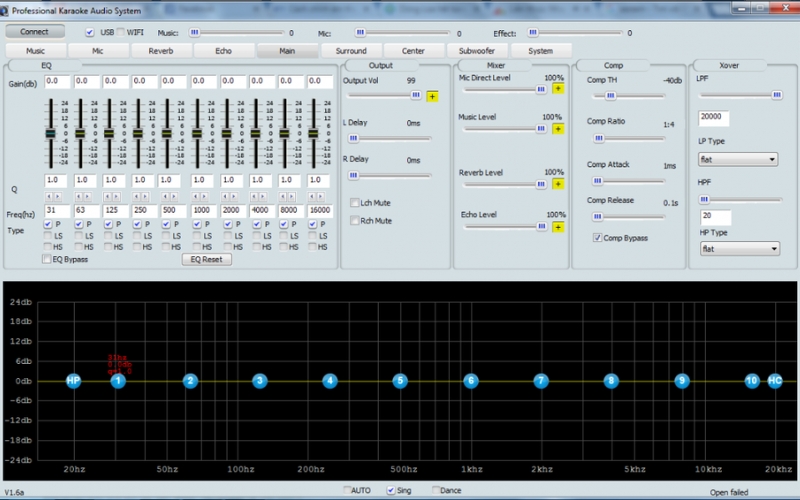Click the Comp TH slider handle
The width and height of the screenshot is (800, 500).
(x=610, y=95)
